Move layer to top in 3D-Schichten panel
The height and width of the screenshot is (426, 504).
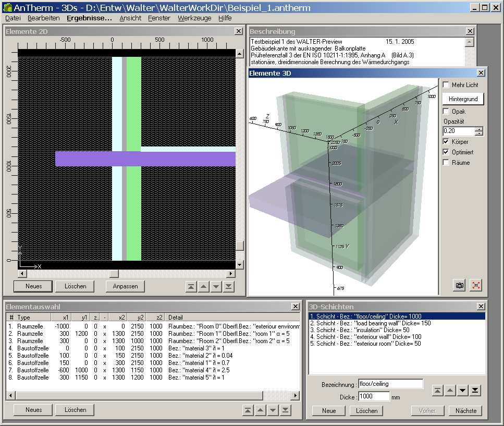pyautogui.click(x=438, y=391)
